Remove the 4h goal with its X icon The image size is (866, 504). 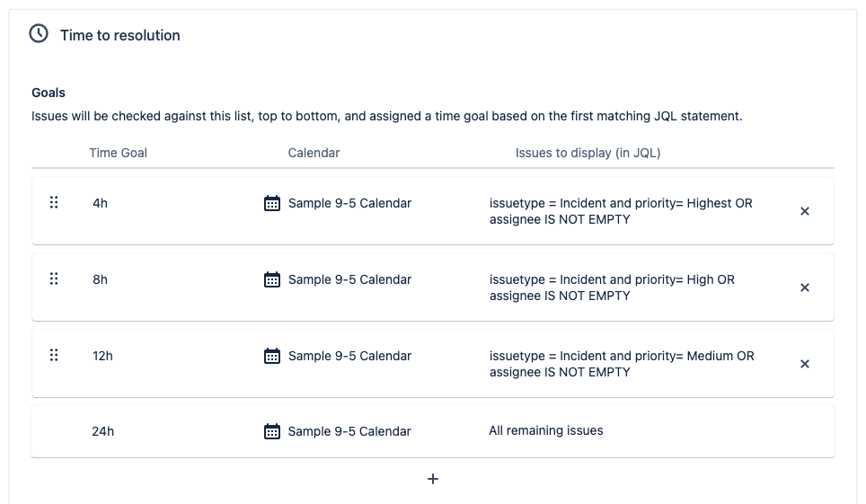coord(805,211)
